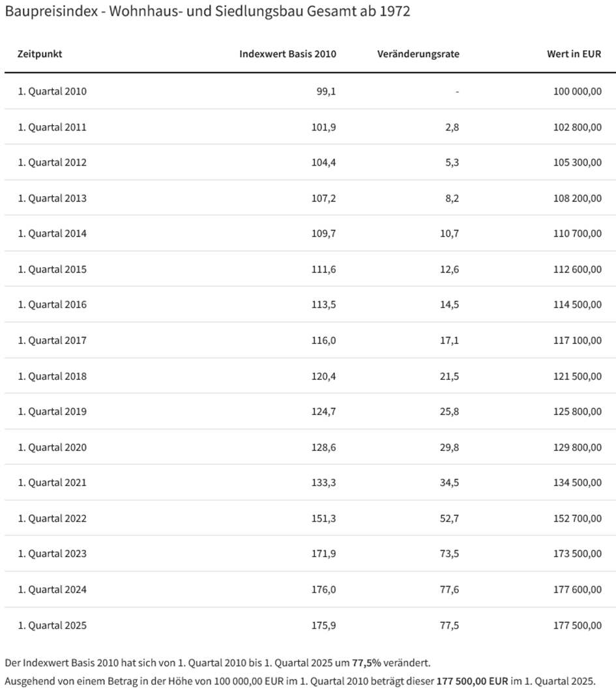This screenshot has width=616, height=690.
Task: Click index value 176,0 for 2024
Action: point(323,590)
